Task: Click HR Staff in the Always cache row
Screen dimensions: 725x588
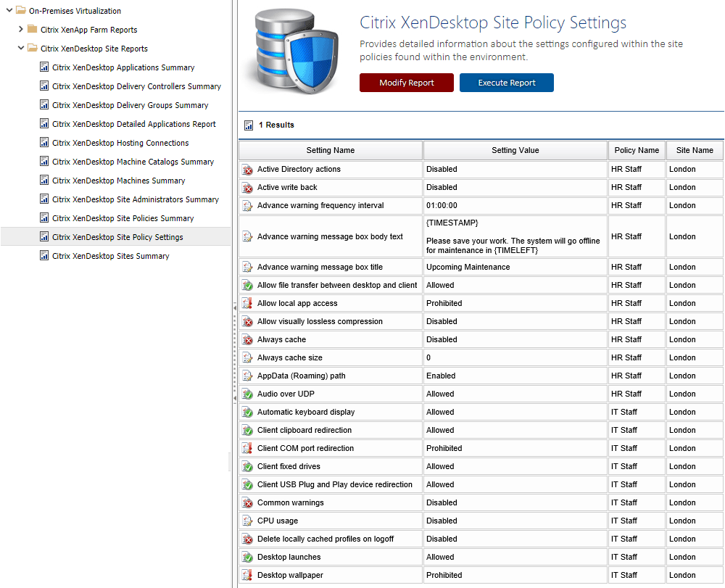Action: pos(626,339)
